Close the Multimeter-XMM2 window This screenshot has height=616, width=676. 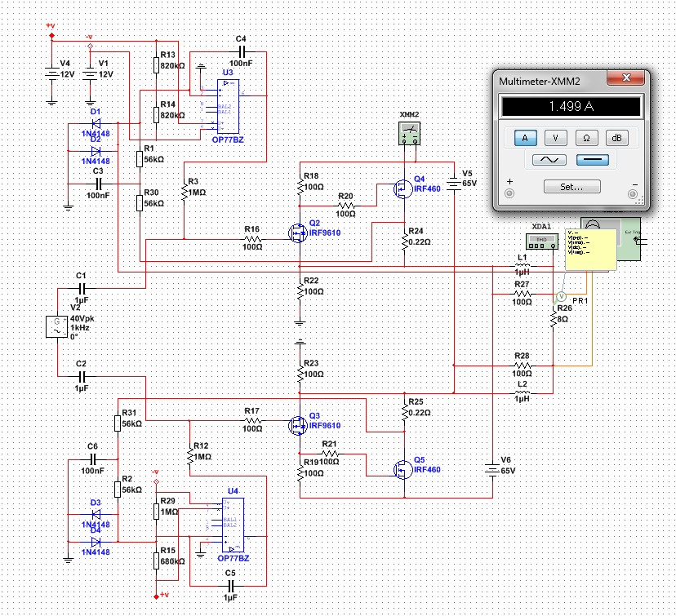pos(625,78)
